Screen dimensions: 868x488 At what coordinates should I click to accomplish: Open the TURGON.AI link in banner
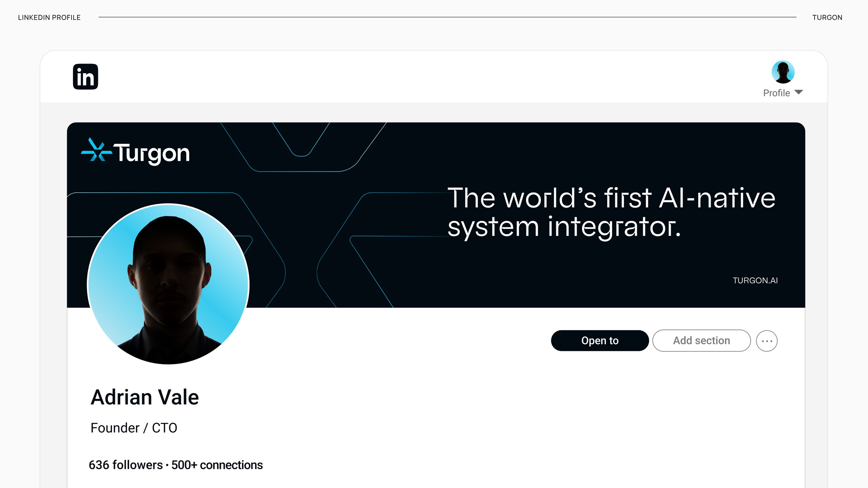pyautogui.click(x=755, y=280)
